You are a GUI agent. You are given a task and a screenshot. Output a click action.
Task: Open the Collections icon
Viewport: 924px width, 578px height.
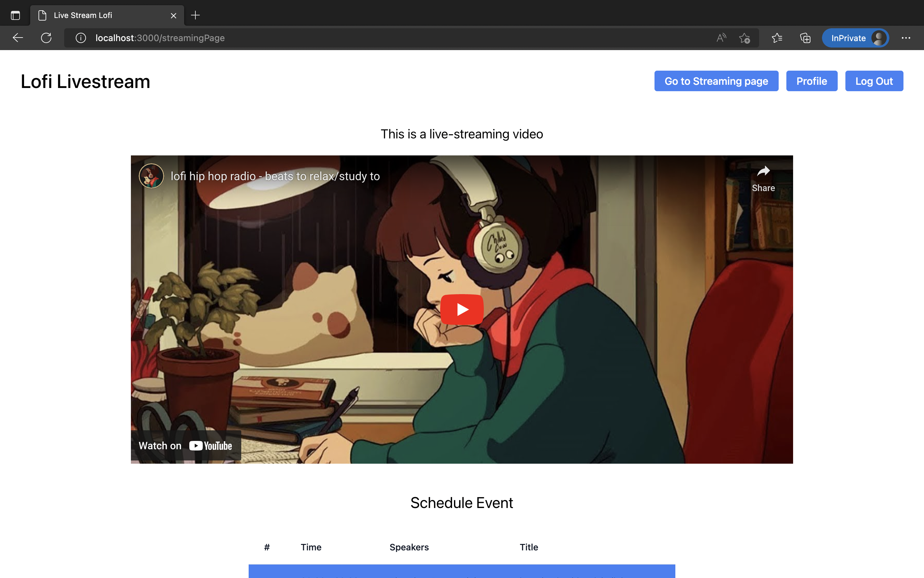[x=805, y=38]
